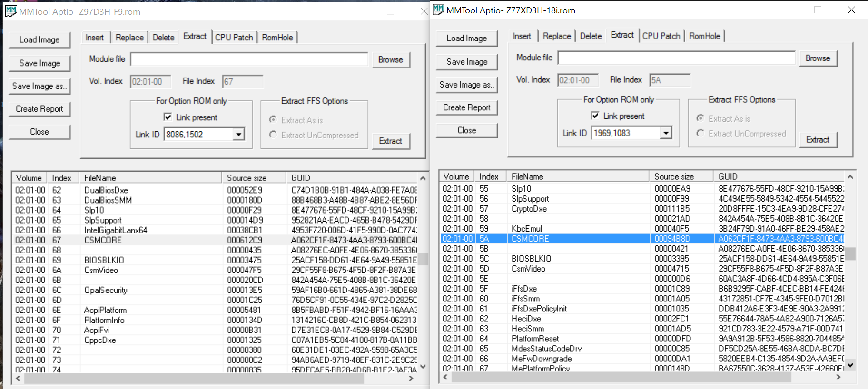Select Extract As is in Z77XD3H window
The width and height of the screenshot is (868, 389).
[700, 118]
